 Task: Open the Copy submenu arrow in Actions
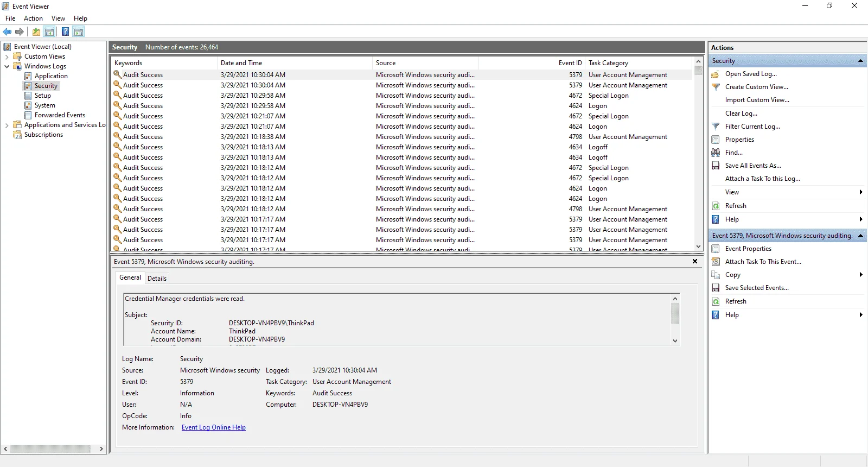coord(861,275)
